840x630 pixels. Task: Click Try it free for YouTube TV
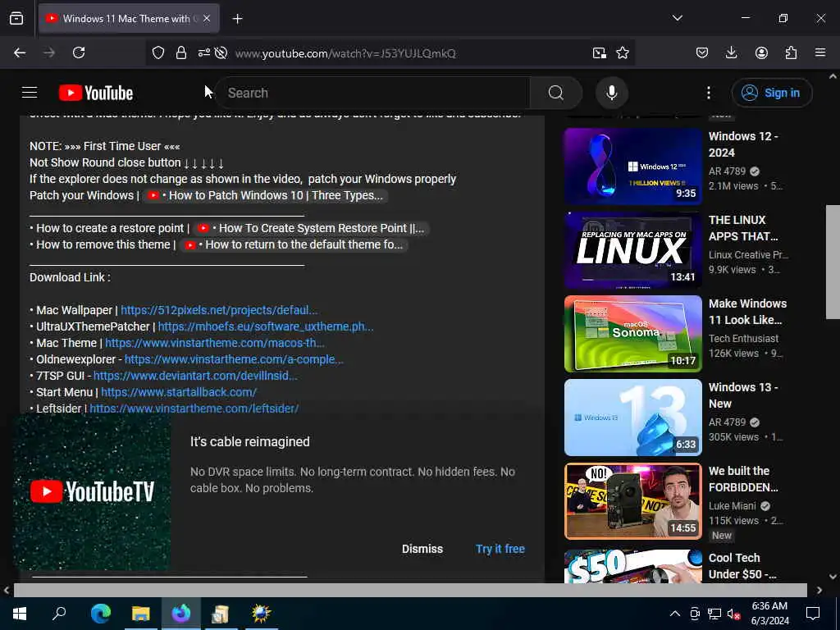point(500,549)
